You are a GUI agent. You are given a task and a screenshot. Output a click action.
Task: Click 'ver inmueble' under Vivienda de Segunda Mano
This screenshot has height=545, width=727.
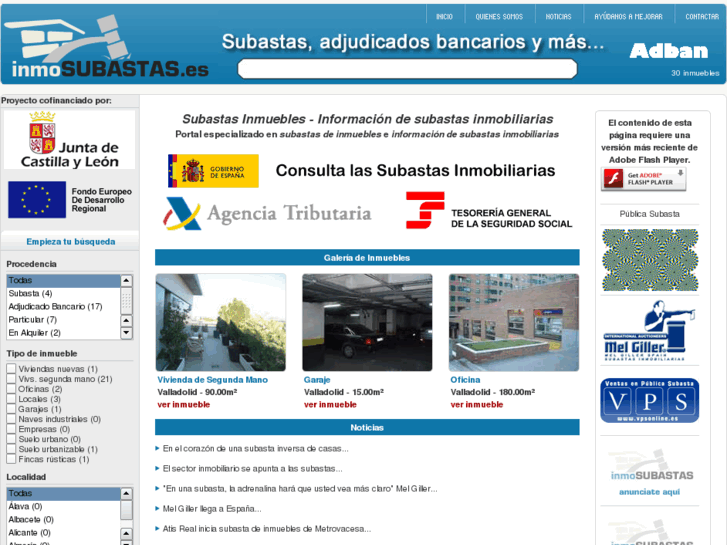[x=184, y=404]
